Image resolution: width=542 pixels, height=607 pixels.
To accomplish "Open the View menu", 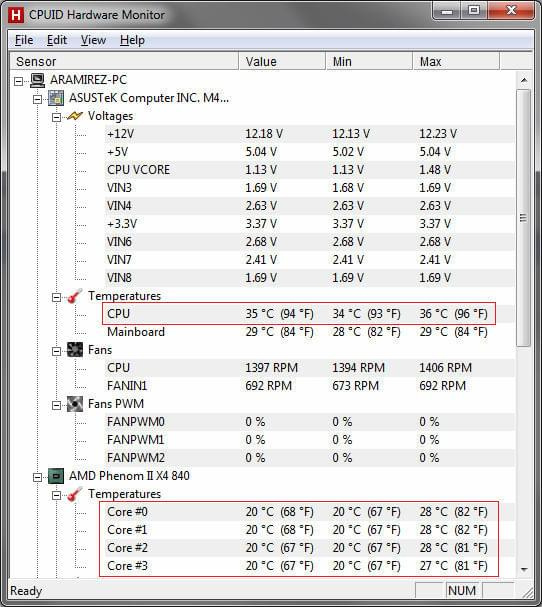I will [x=93, y=40].
